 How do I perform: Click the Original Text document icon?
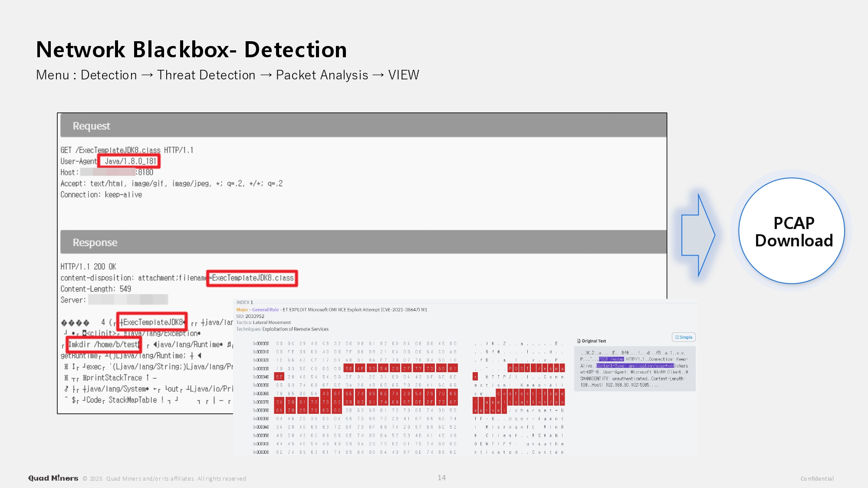579,341
